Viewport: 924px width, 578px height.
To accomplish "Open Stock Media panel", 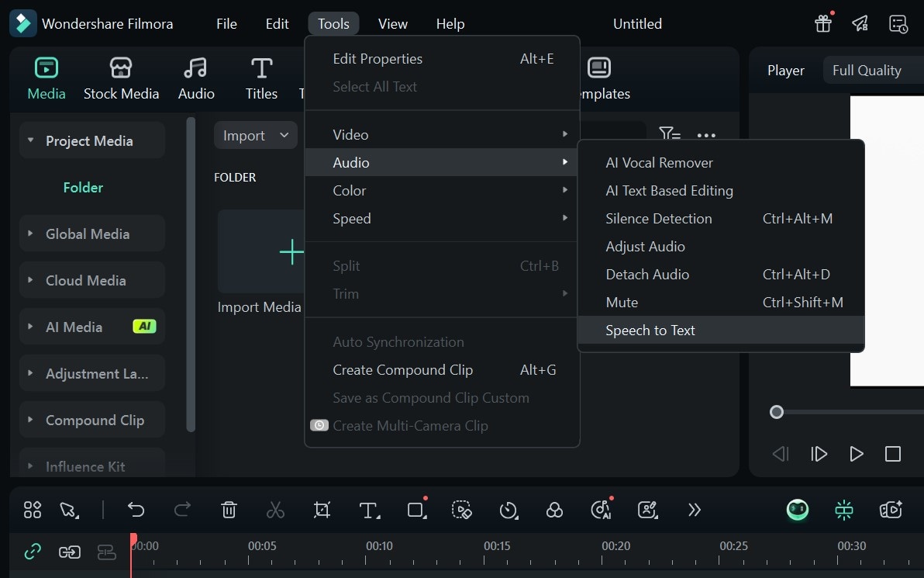I will [x=121, y=78].
